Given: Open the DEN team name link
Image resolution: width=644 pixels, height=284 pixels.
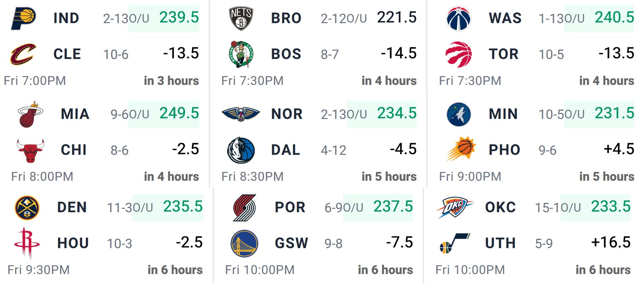Looking at the screenshot, I should [x=72, y=208].
